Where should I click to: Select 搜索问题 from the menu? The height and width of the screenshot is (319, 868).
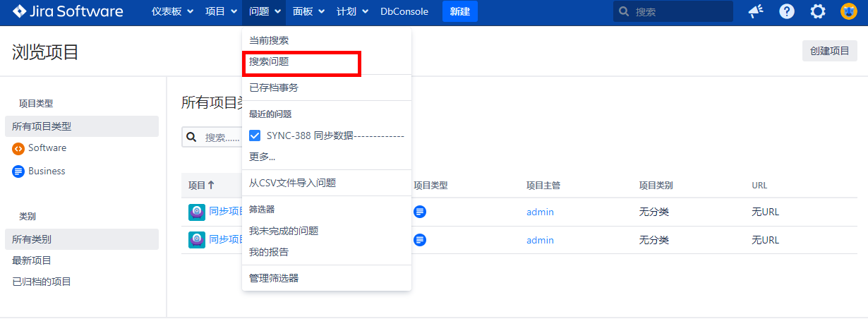pos(269,61)
